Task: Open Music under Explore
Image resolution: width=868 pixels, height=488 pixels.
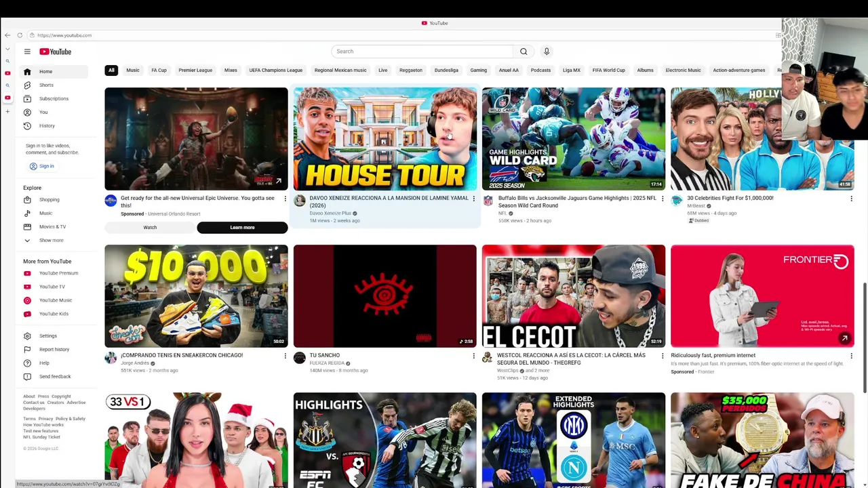Action: [x=54, y=213]
